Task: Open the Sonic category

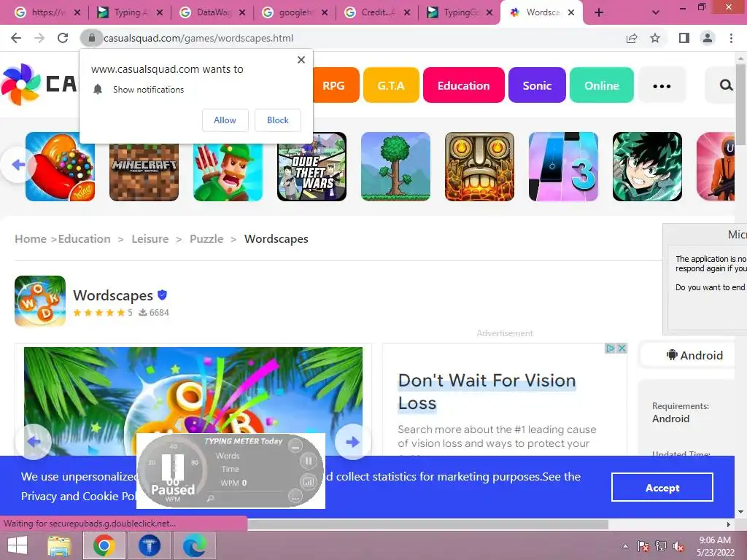Action: point(537,85)
